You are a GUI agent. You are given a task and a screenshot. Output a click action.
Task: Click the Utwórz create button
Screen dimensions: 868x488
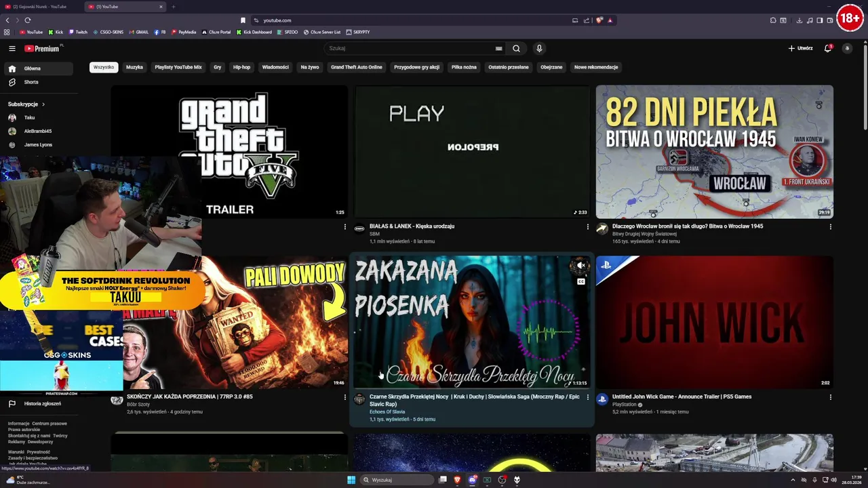pos(800,48)
